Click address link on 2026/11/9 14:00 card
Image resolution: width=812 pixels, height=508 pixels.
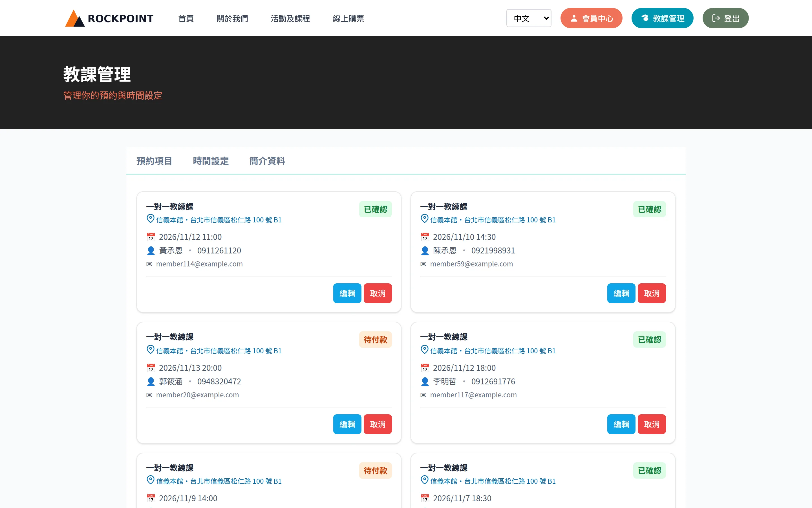pos(219,481)
